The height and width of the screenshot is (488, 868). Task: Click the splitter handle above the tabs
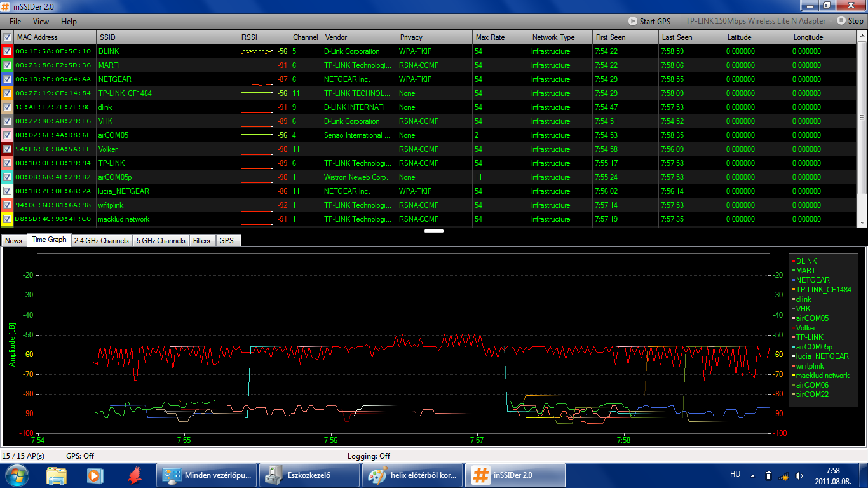pos(433,230)
